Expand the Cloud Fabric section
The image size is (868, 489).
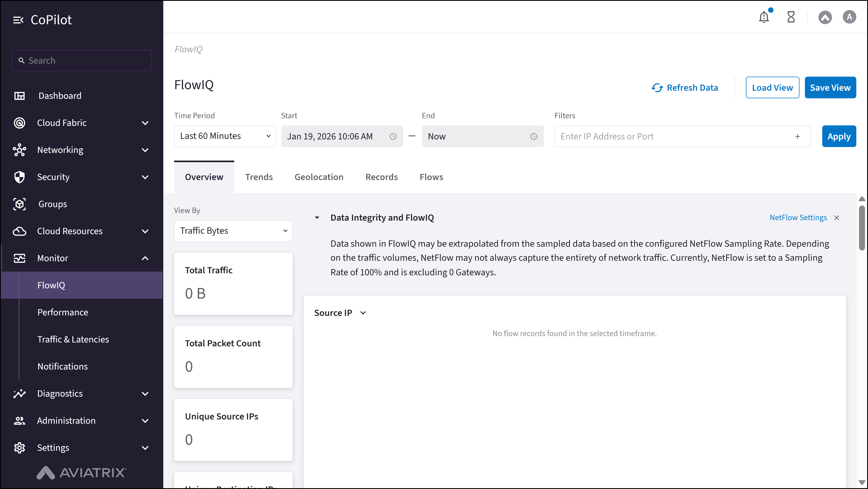point(145,123)
